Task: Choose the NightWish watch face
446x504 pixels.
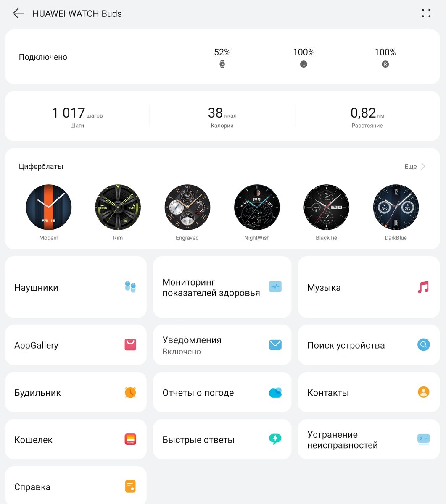Action: tap(257, 212)
